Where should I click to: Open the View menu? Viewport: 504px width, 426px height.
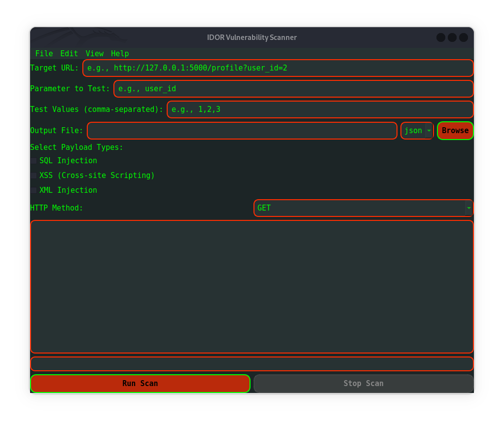point(95,53)
